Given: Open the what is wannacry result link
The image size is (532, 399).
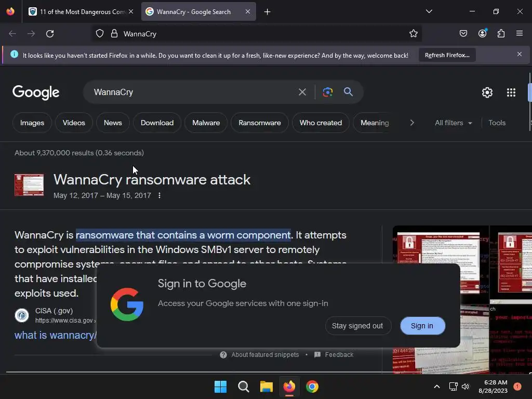Looking at the screenshot, I should point(55,335).
